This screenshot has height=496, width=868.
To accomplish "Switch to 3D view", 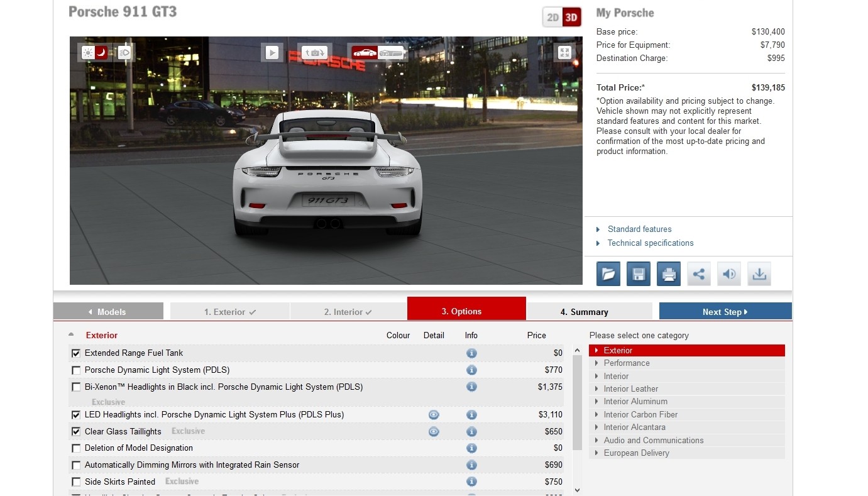I will point(571,18).
